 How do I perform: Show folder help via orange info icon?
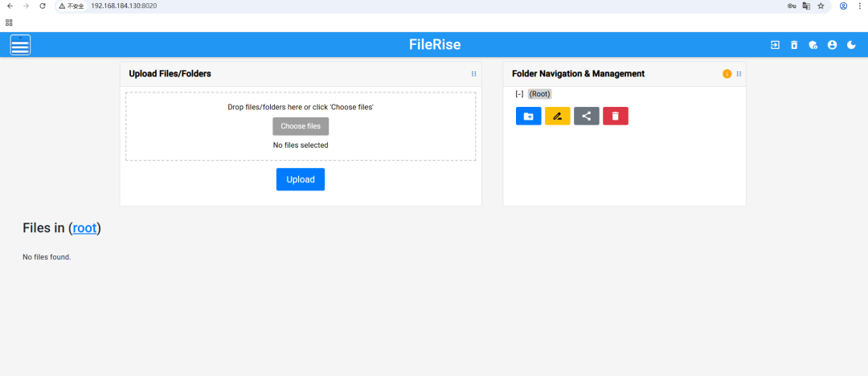coord(727,74)
